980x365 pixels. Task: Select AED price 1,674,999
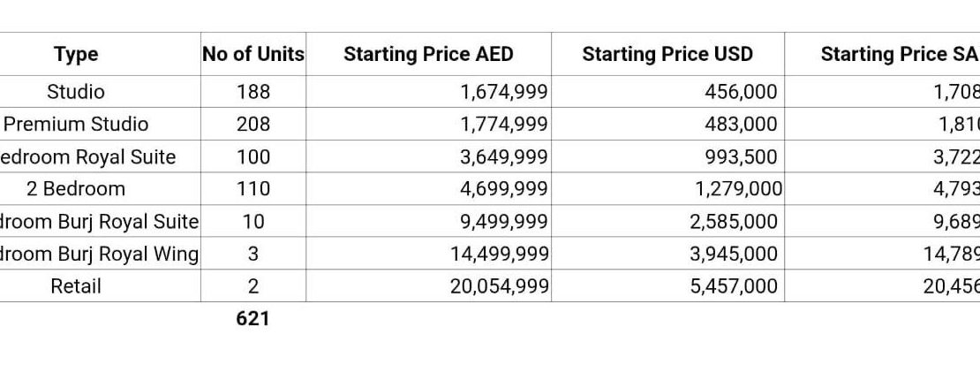[x=504, y=92]
